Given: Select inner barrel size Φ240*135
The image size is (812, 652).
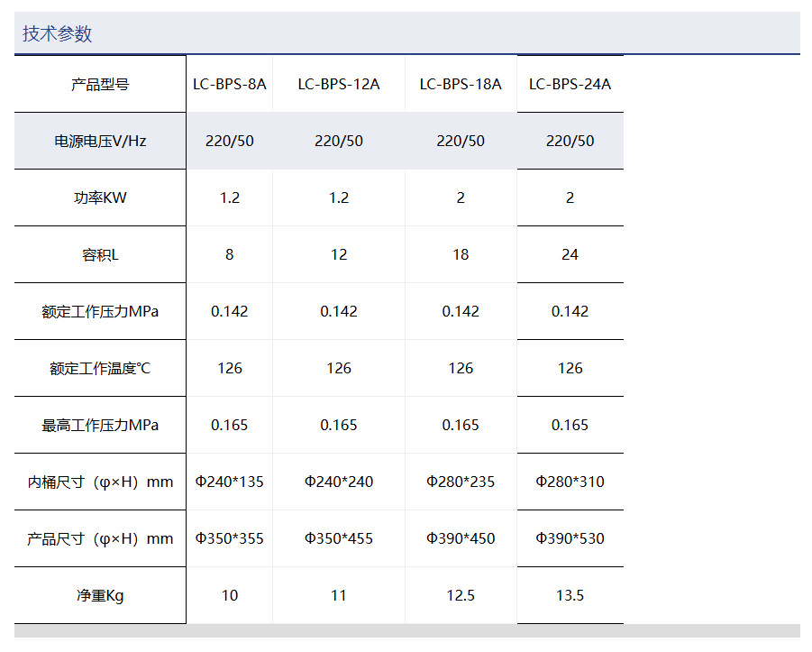Looking at the screenshot, I should 230,482.
